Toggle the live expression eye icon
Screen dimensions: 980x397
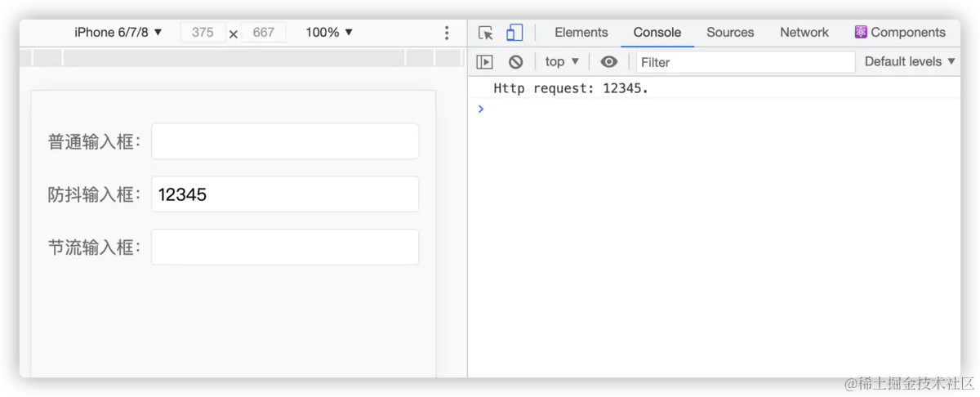[x=609, y=61]
